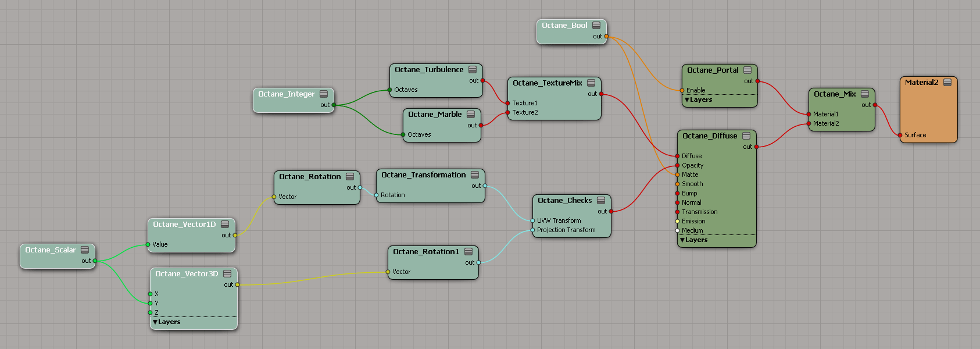This screenshot has height=349, width=980.
Task: Click the Octaves input port on Octane_Marble
Action: [x=403, y=134]
